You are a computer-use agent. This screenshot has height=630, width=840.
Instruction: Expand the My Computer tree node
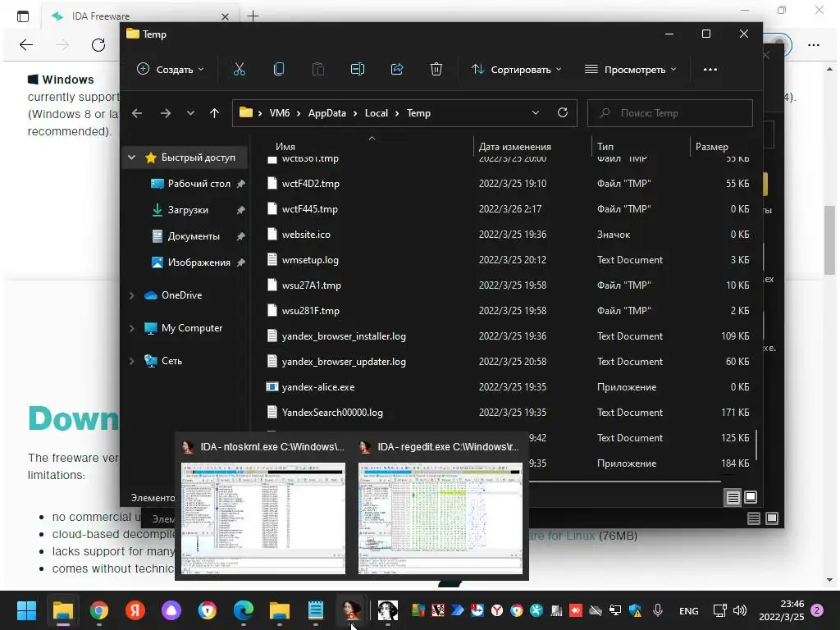tap(132, 328)
